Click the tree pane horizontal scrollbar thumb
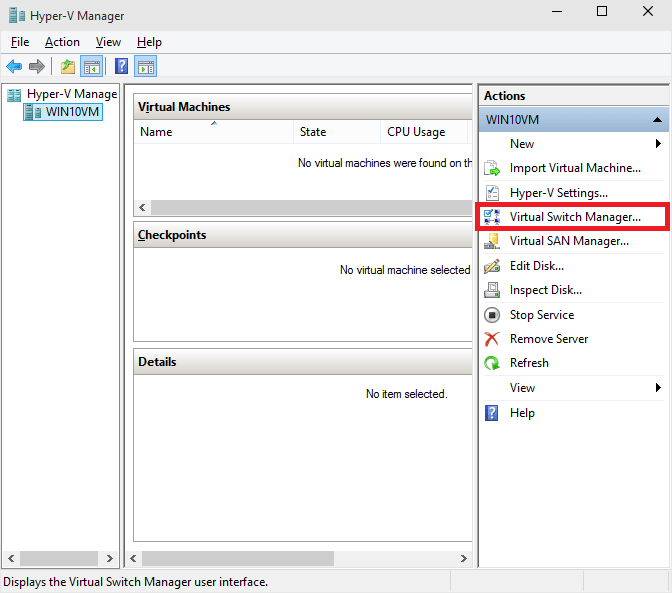This screenshot has width=672, height=593. coord(59,558)
